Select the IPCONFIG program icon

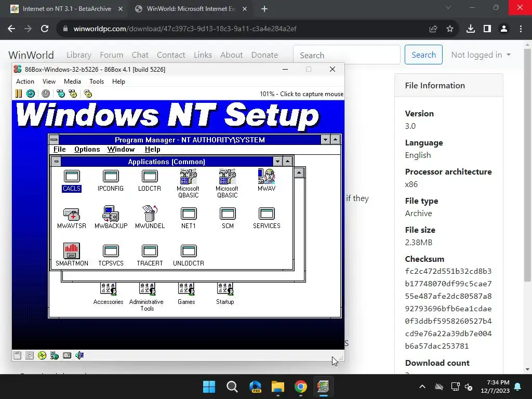coord(111,180)
